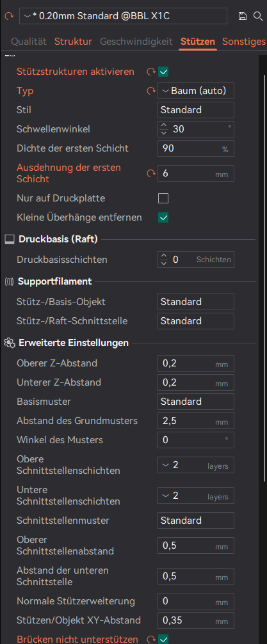
Task: Increase Schwellenwinkel with the up arrow
Action: point(164,126)
